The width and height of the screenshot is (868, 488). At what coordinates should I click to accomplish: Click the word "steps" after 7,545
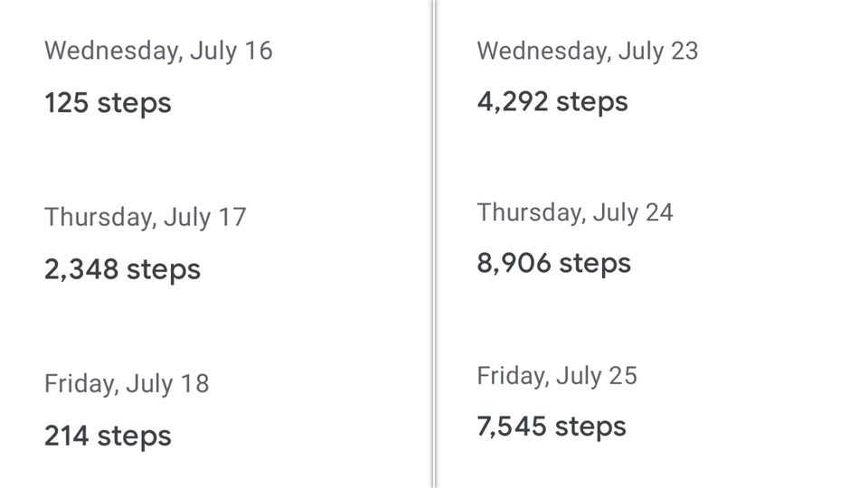(x=590, y=427)
